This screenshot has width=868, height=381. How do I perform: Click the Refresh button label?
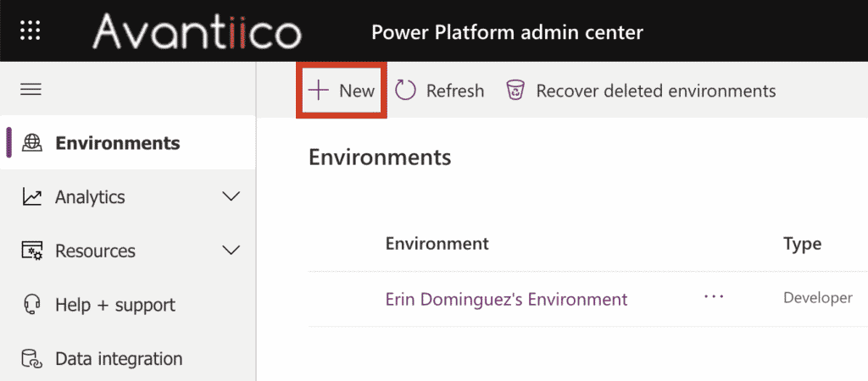coord(455,91)
